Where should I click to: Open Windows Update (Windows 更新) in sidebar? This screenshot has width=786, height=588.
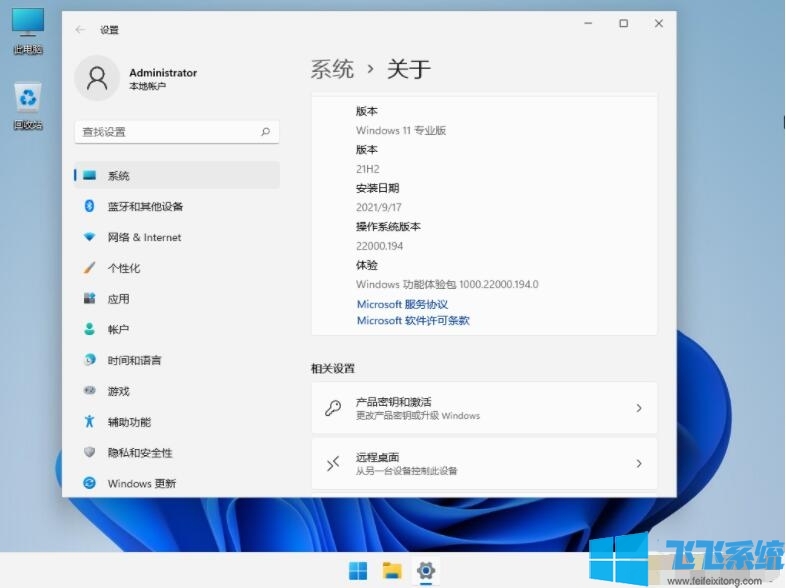point(141,484)
